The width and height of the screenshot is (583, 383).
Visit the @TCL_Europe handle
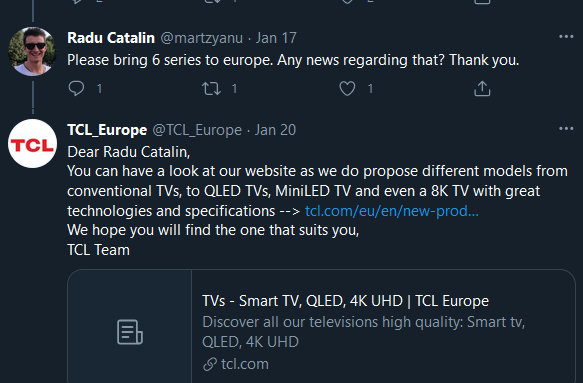(197, 130)
